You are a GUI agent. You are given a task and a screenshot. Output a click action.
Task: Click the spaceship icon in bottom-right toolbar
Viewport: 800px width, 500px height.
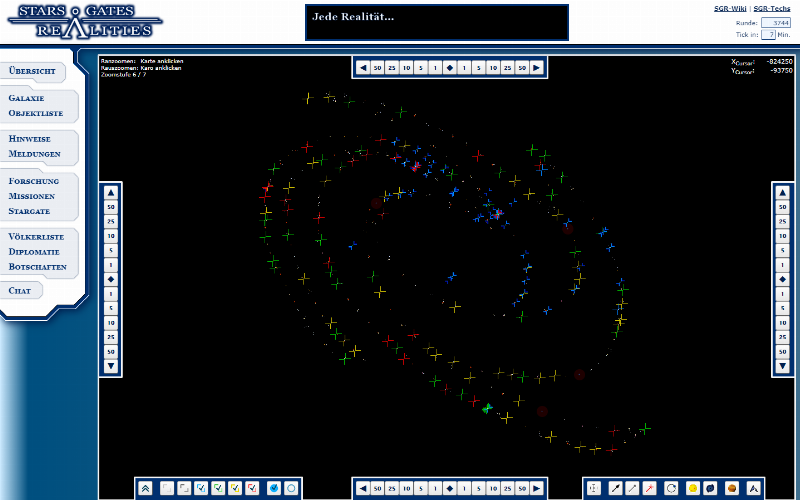click(x=754, y=488)
